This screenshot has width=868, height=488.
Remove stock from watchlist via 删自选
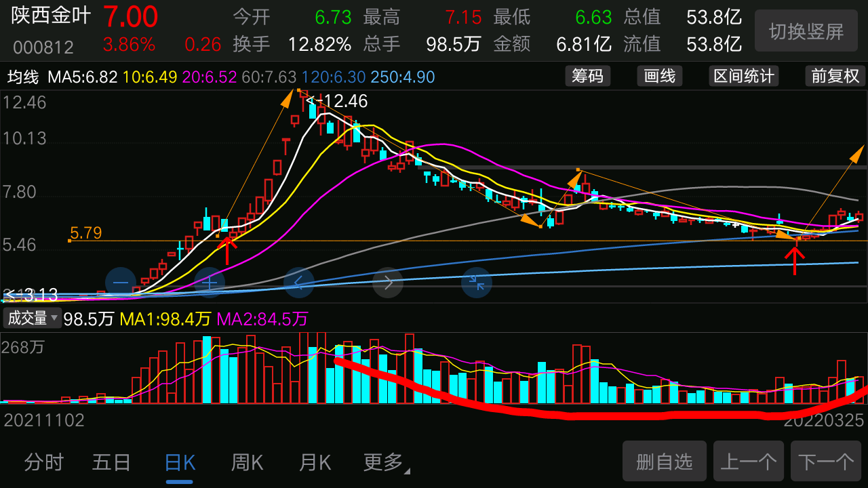point(665,461)
